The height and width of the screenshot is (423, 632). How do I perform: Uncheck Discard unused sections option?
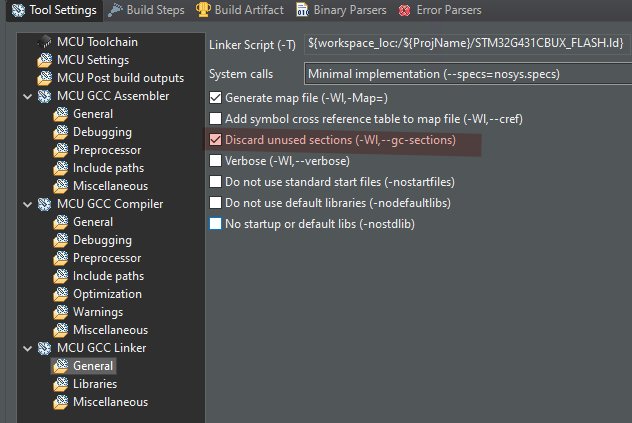click(x=216, y=140)
